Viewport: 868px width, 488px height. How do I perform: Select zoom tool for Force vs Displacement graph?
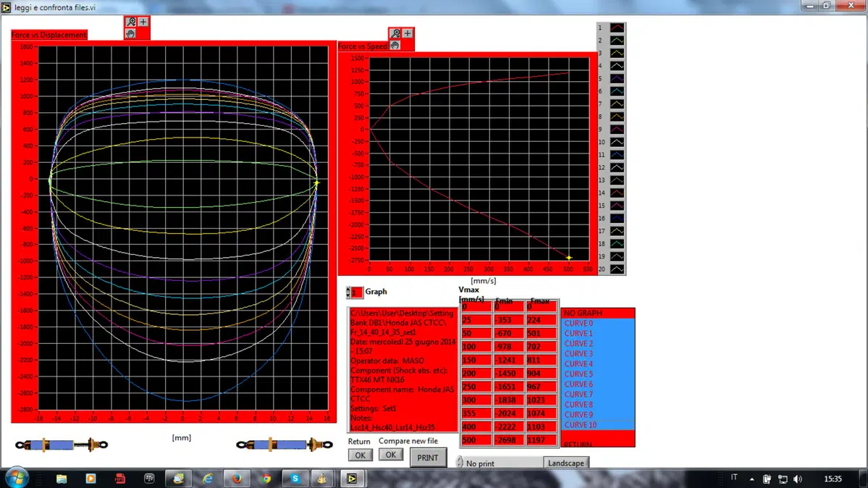[130, 22]
